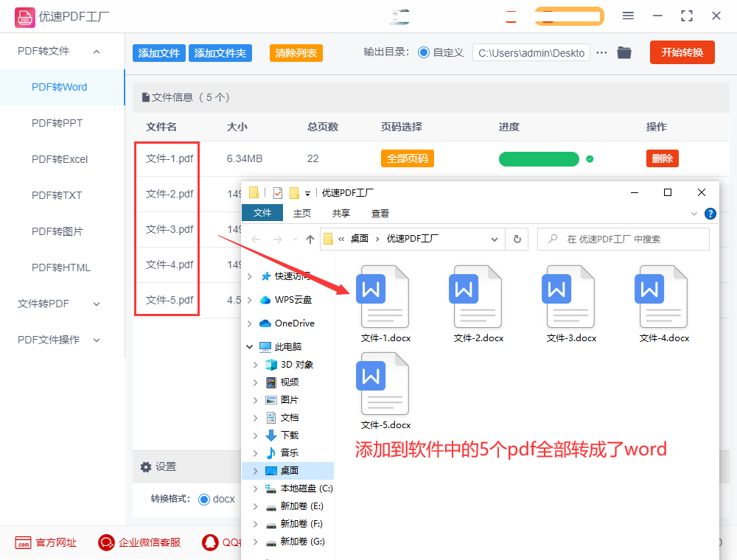This screenshot has height=560, width=737.
Task: Expand the Explorer ribbon chevron
Action: click(694, 214)
